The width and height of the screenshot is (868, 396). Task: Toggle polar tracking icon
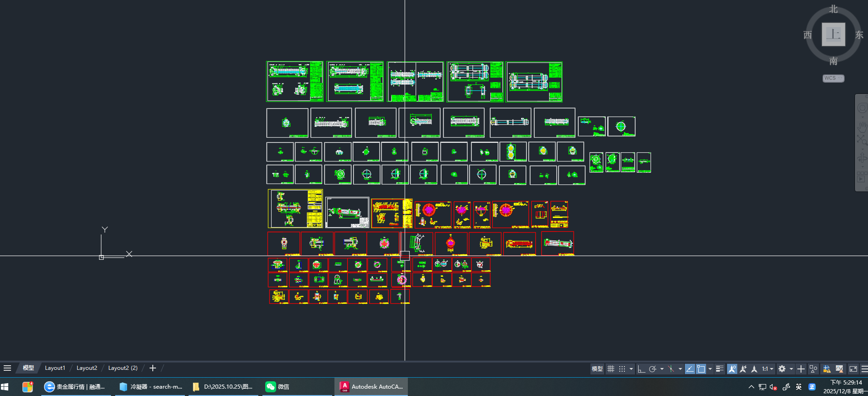point(652,369)
